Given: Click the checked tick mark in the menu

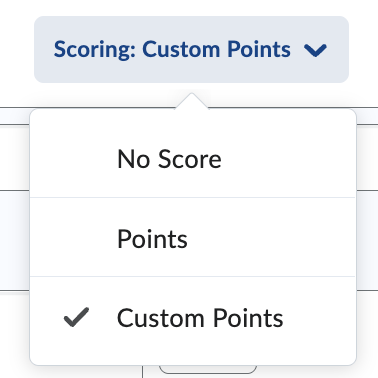Looking at the screenshot, I should click(x=76, y=317).
